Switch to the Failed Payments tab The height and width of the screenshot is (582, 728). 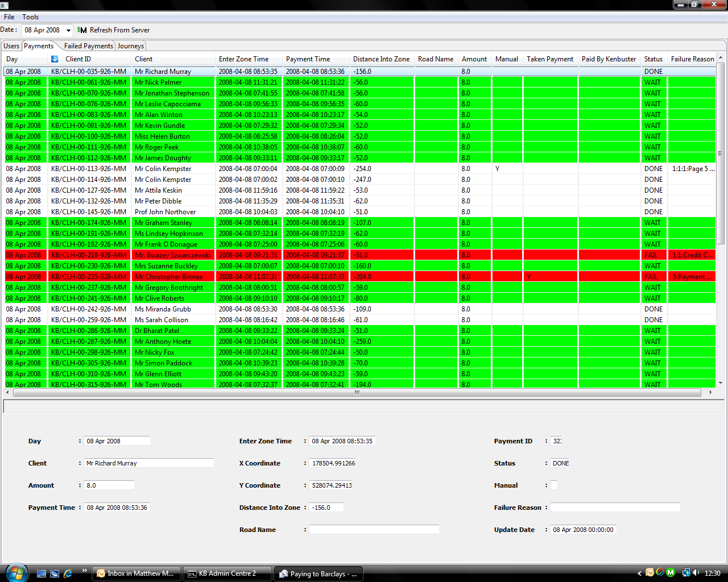tap(88, 46)
